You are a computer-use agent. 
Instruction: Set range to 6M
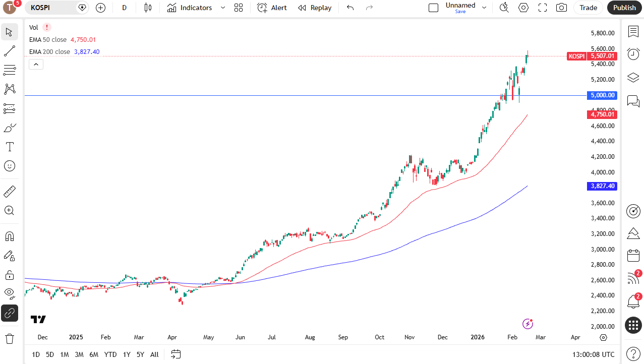(94, 354)
